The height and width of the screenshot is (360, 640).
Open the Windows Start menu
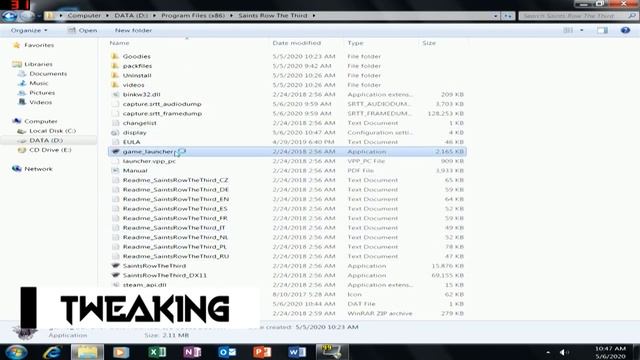pos(16,352)
